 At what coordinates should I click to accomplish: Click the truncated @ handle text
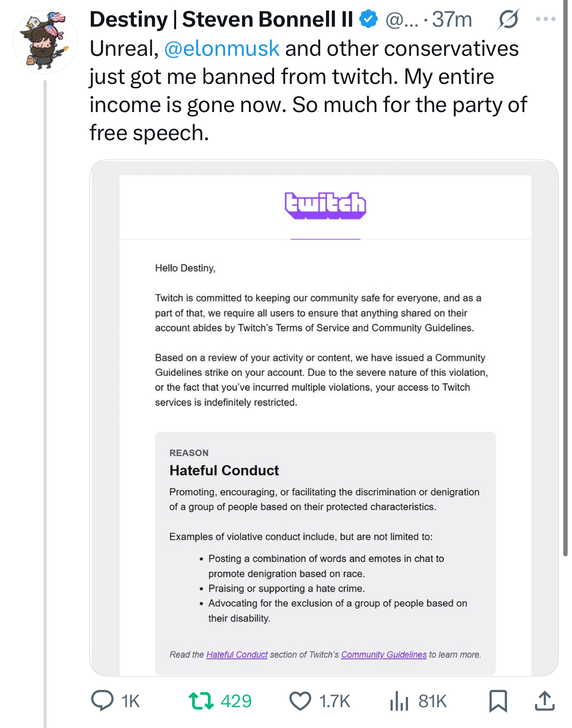(401, 19)
